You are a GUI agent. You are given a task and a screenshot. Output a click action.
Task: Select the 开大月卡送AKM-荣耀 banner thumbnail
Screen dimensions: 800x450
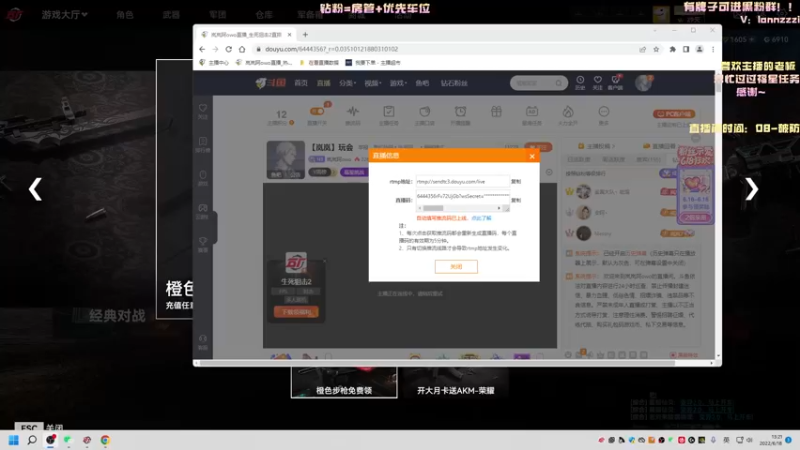point(455,382)
